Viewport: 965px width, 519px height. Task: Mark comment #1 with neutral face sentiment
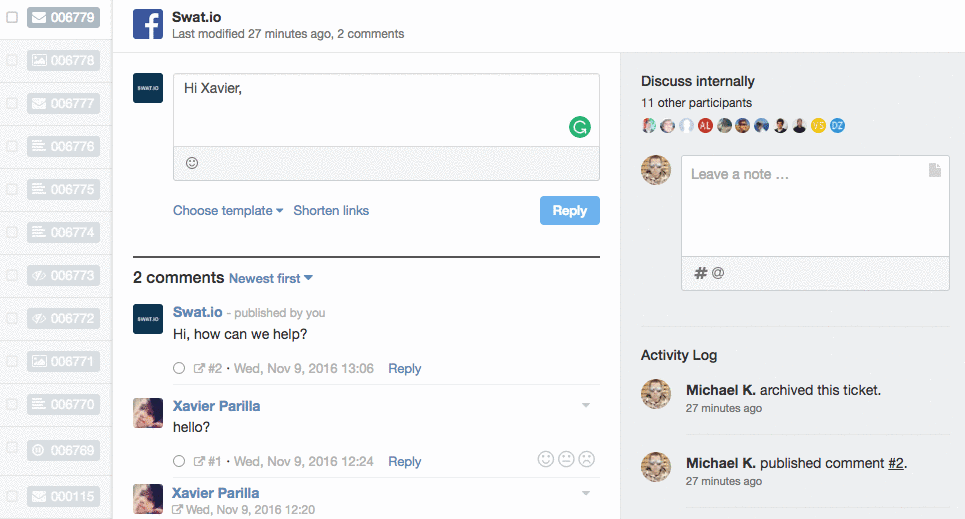pyautogui.click(x=566, y=459)
